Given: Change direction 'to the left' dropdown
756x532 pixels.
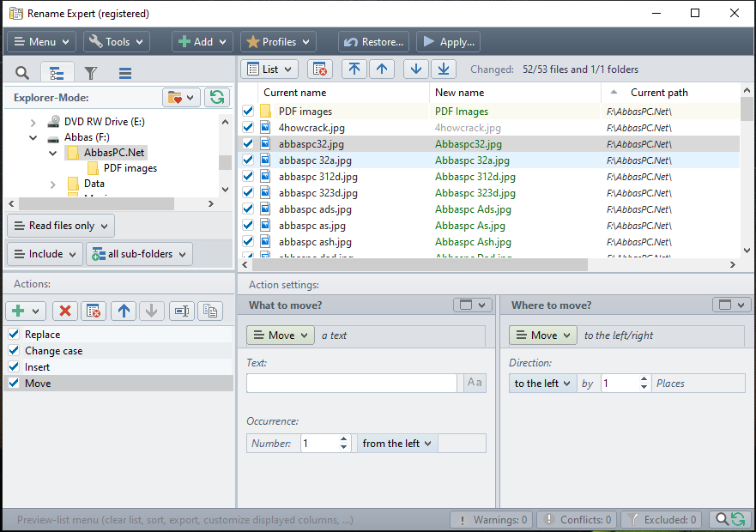Looking at the screenshot, I should 542,384.
